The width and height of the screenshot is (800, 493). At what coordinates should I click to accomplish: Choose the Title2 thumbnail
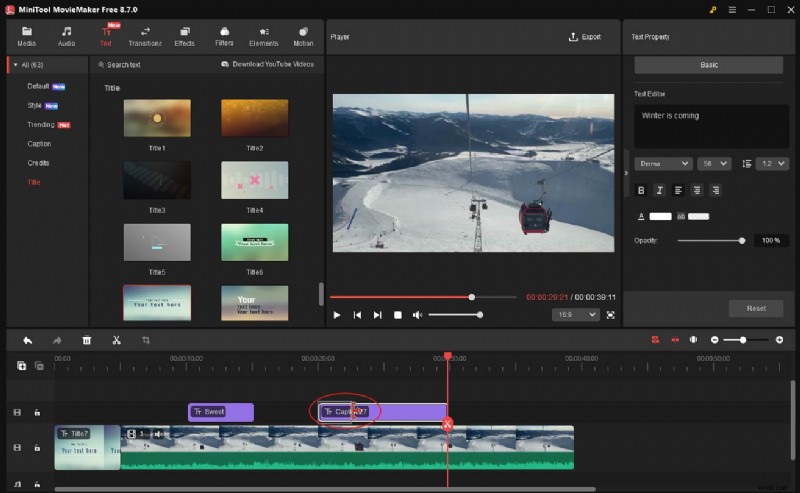tap(255, 118)
